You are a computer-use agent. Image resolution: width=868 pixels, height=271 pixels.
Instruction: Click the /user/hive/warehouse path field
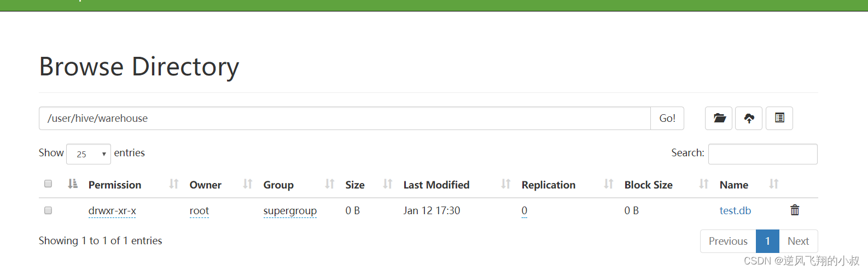(345, 118)
